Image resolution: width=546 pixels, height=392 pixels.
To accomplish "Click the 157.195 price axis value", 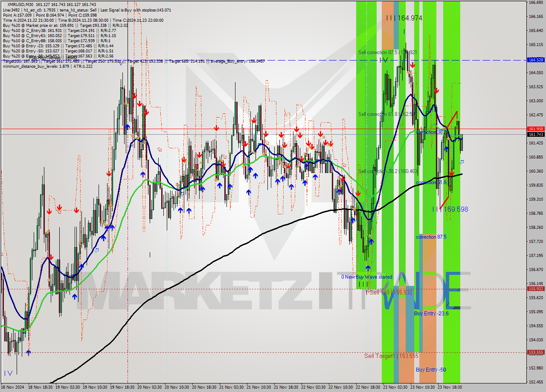I will (x=536, y=256).
